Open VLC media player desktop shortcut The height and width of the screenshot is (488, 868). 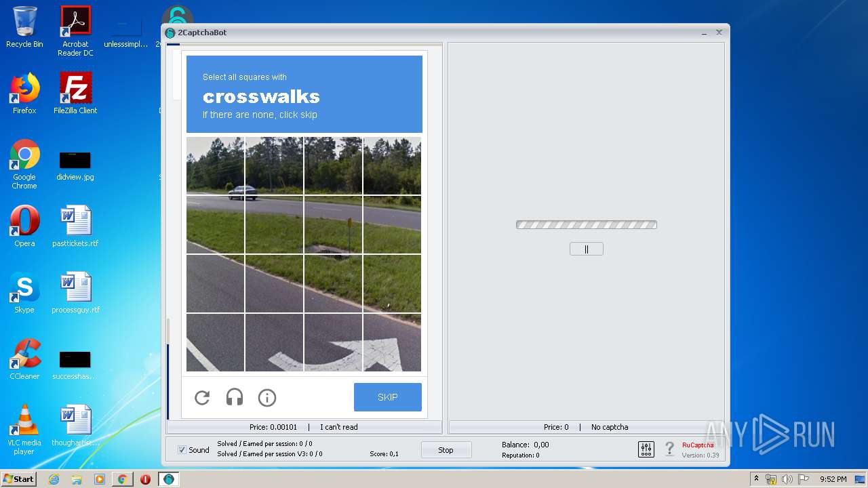point(24,430)
